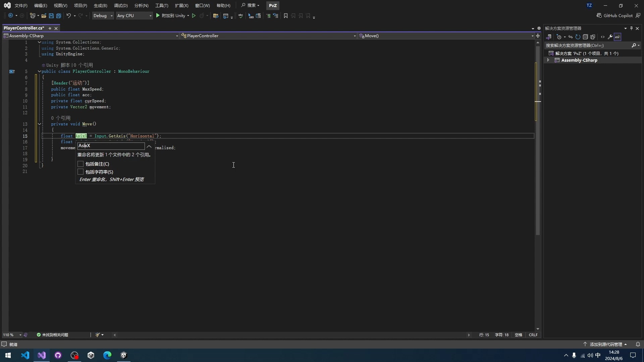This screenshot has height=362, width=644.
Task: Enable the 包括字符串(S) checkbox
Action: (x=80, y=172)
